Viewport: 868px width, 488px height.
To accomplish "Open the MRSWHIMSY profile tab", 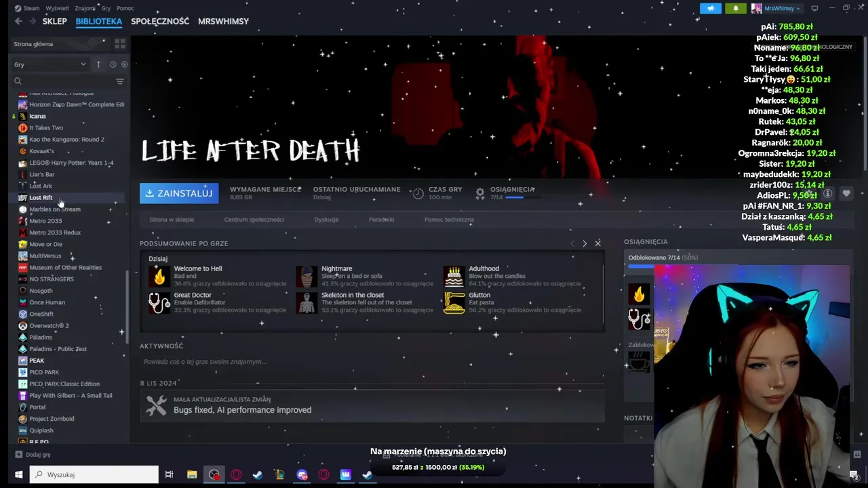I will point(223,21).
